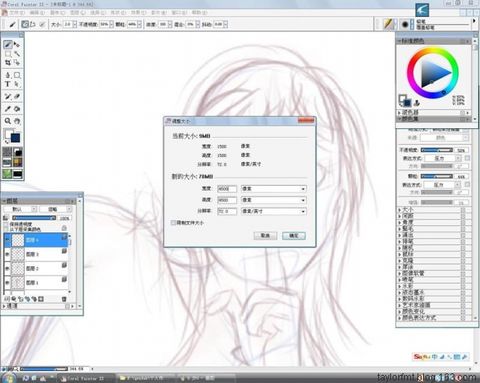Viewport: 480px width, 383px height.
Task: Select the Rectangle Shape tool
Action: [17, 75]
